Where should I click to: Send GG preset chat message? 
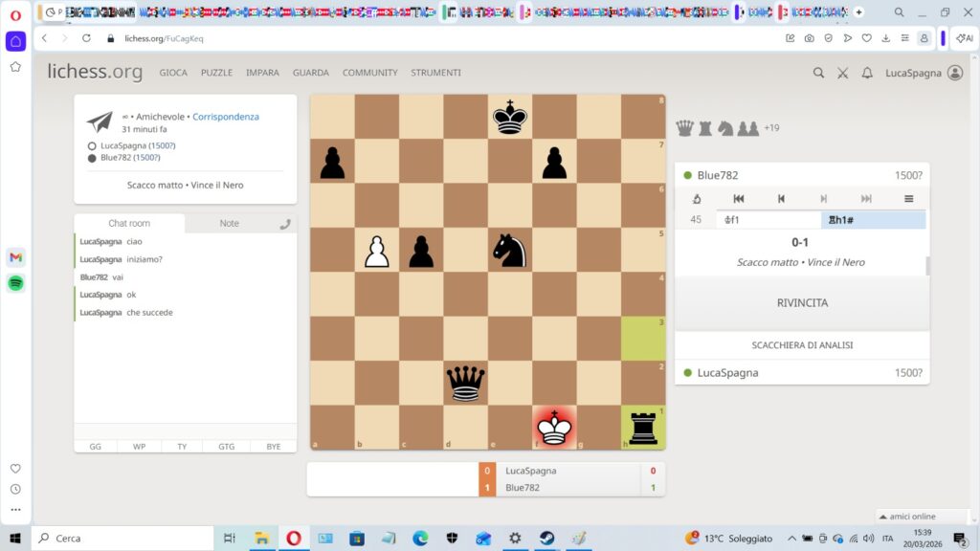(96, 446)
